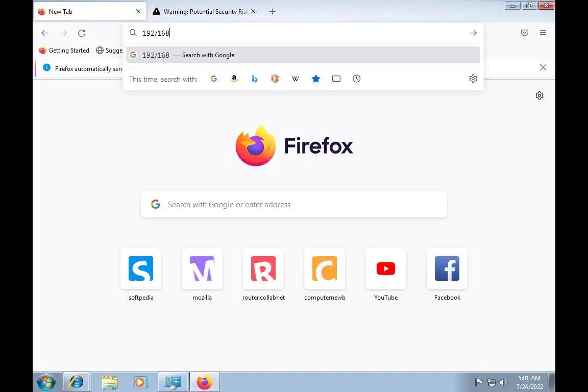The width and height of the screenshot is (588, 392).
Task: Search this time with Google
Action: pos(214,79)
